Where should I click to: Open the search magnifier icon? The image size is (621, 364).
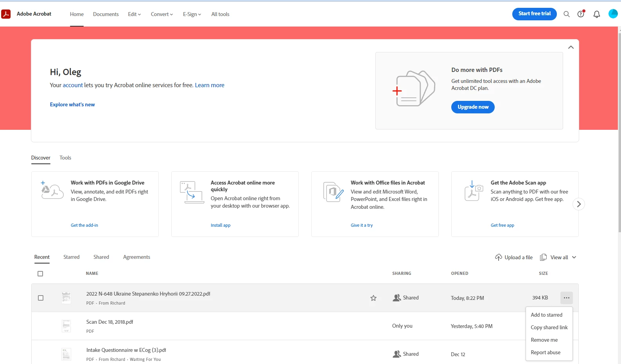(566, 14)
